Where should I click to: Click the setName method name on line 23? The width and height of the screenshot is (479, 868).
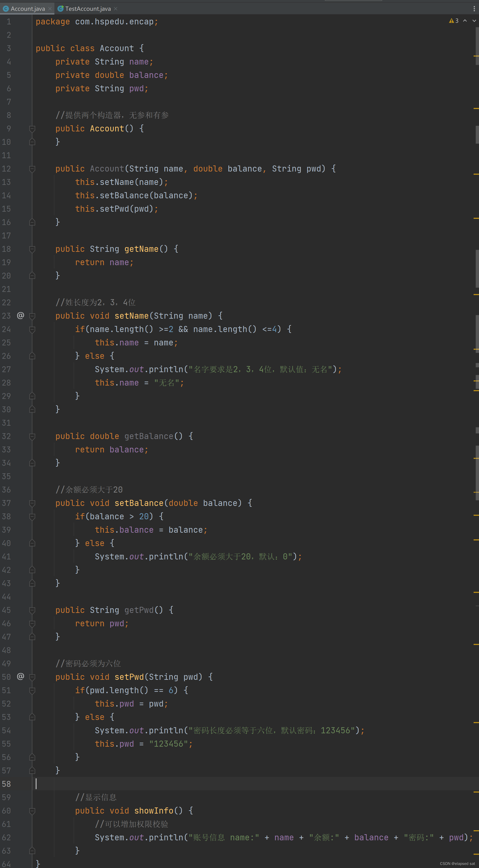pyautogui.click(x=132, y=316)
